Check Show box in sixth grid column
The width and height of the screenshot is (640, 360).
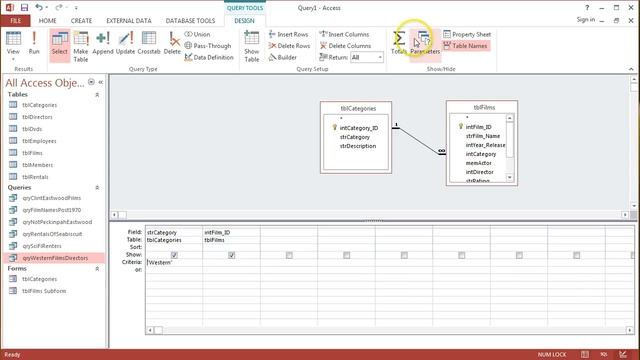click(x=462, y=255)
